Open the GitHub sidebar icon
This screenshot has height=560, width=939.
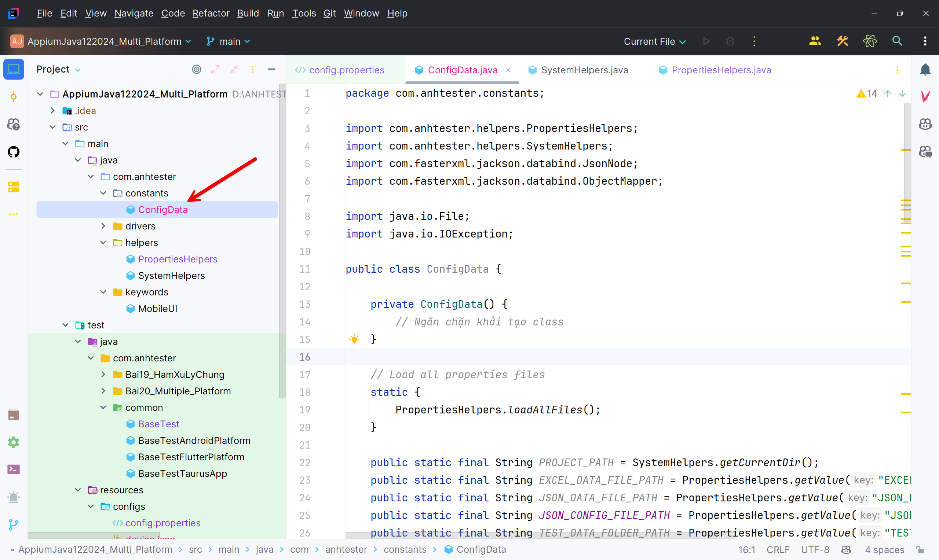[14, 152]
